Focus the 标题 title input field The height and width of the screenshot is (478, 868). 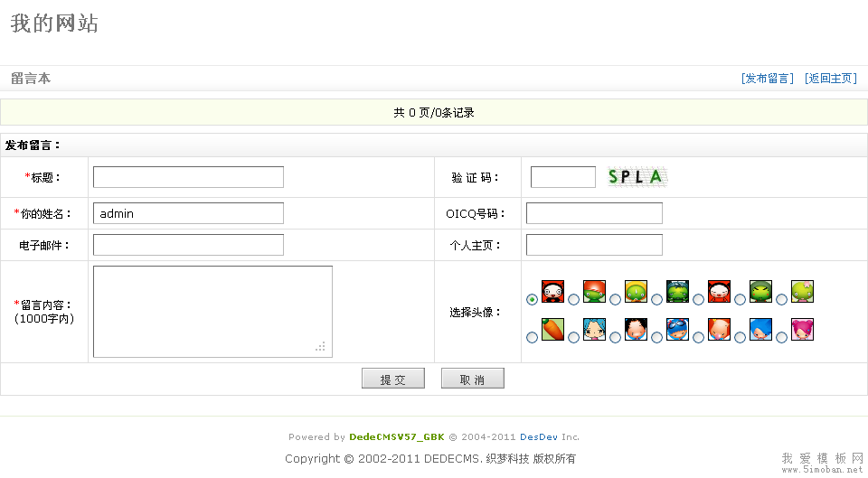point(188,177)
